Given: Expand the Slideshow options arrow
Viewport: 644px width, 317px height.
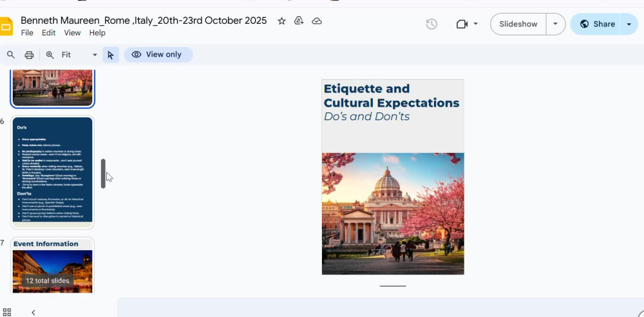Looking at the screenshot, I should coord(555,24).
